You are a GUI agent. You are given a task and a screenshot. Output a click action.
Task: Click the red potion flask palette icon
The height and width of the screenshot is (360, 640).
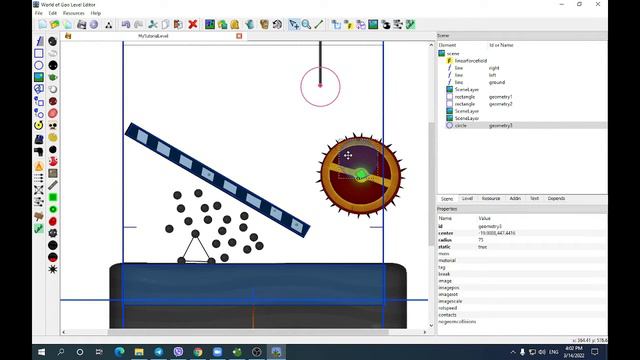(53, 161)
